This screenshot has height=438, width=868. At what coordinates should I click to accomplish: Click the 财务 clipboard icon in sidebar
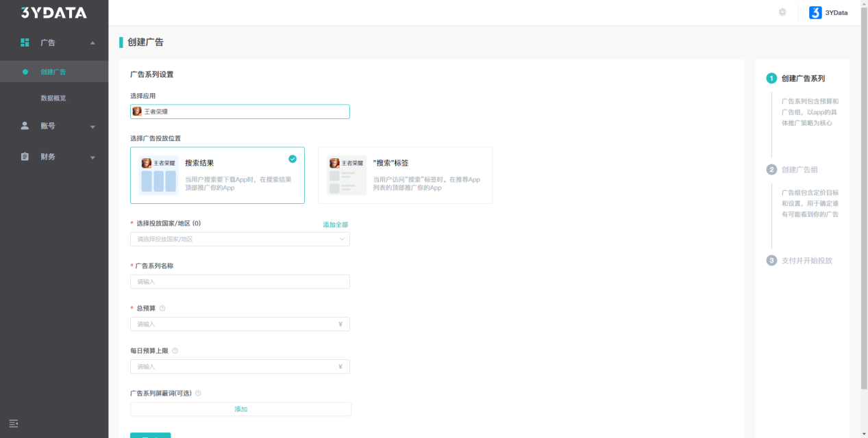pos(25,157)
